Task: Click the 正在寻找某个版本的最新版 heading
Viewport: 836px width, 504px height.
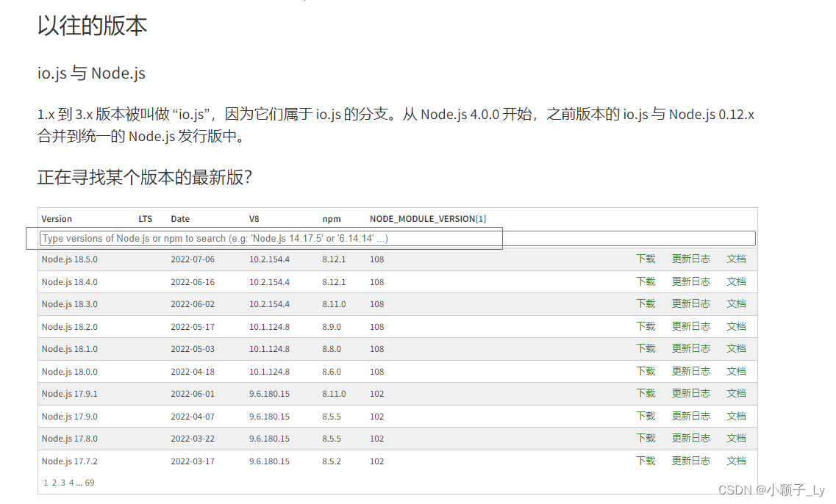Action: (x=145, y=177)
